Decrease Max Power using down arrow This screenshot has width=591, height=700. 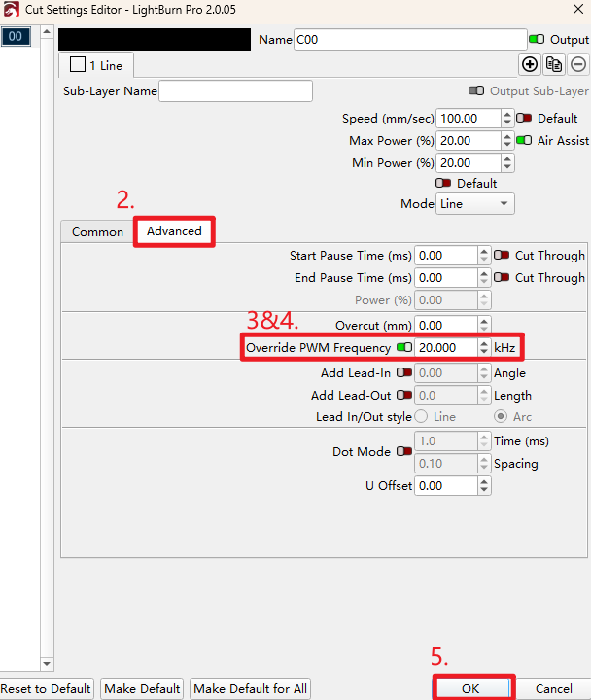pos(507,146)
